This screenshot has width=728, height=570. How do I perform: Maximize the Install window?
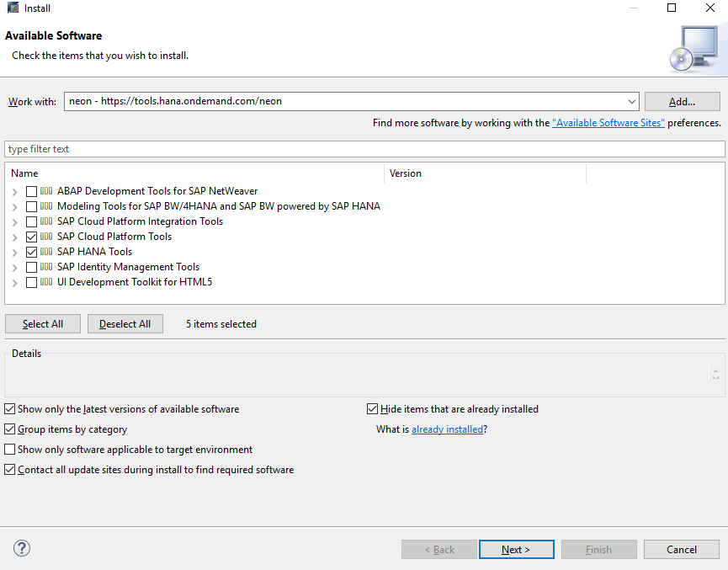pyautogui.click(x=672, y=8)
